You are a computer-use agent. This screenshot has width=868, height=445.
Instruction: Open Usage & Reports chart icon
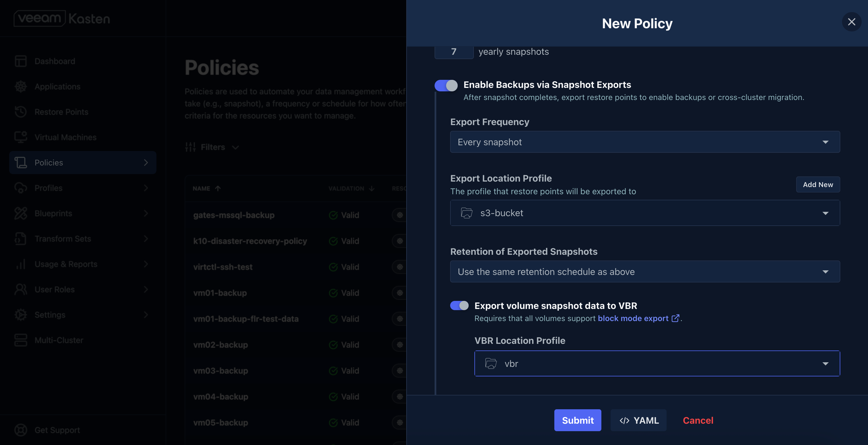[21, 264]
